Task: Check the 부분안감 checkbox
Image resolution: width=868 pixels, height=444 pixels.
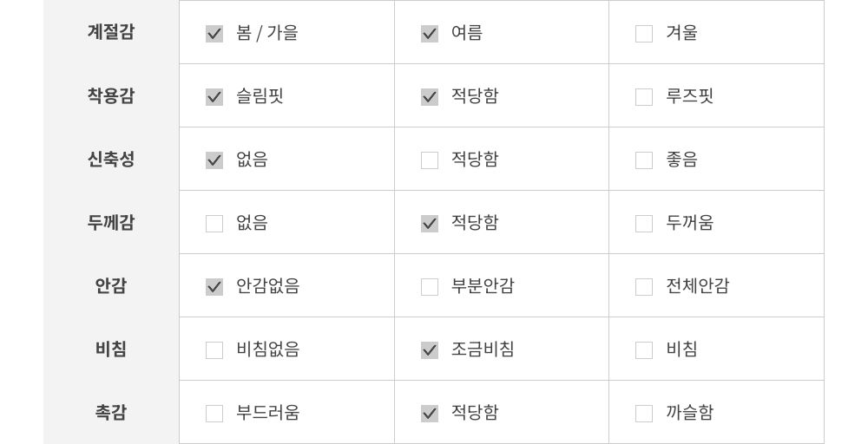Action: (430, 287)
